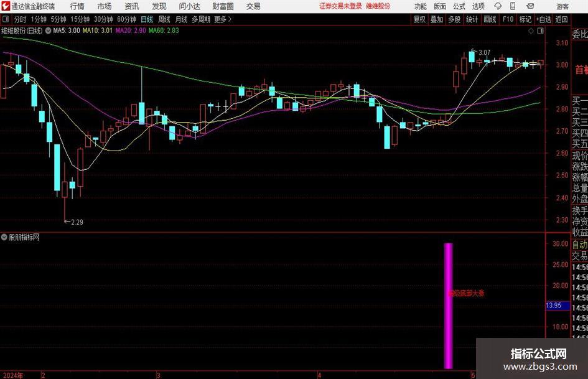588x379 pixels.
Task: Click the MA20: 2.90 label
Action: pos(131,30)
